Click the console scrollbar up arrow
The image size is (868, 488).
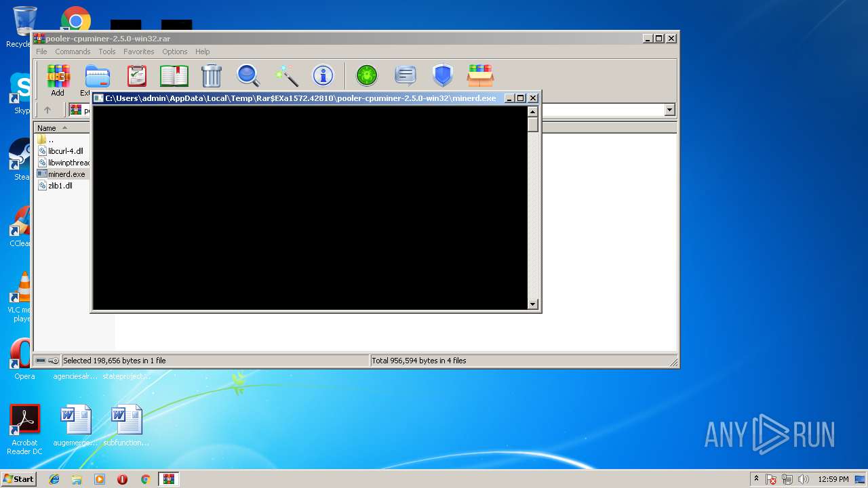(533, 112)
